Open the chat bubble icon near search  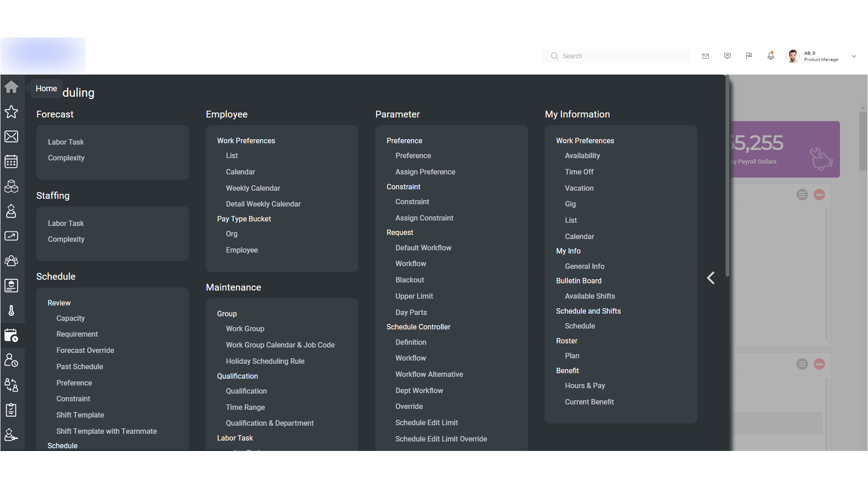click(x=727, y=56)
